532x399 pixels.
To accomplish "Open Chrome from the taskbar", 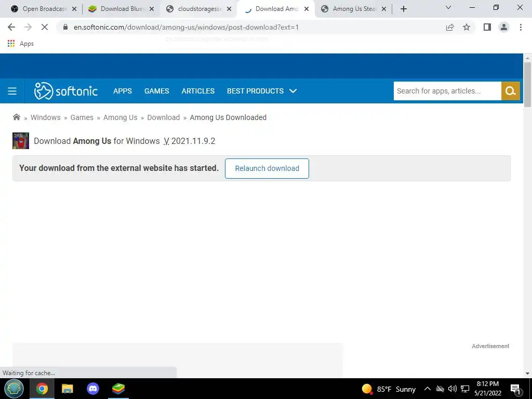I will point(42,389).
